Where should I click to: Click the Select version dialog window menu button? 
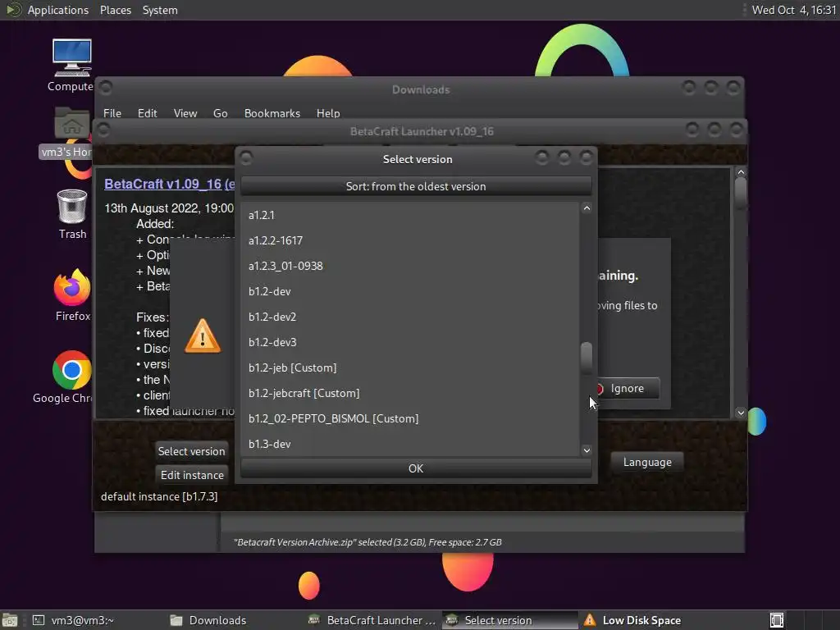[x=246, y=158]
